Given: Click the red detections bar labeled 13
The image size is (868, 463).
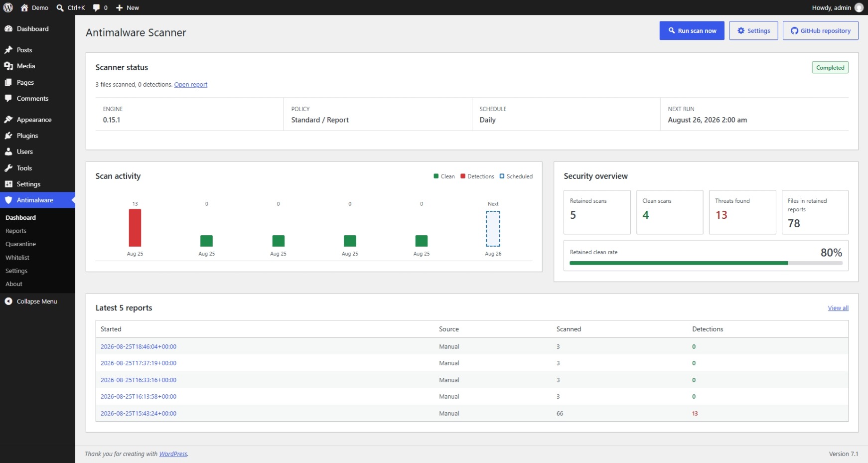Looking at the screenshot, I should pos(135,228).
